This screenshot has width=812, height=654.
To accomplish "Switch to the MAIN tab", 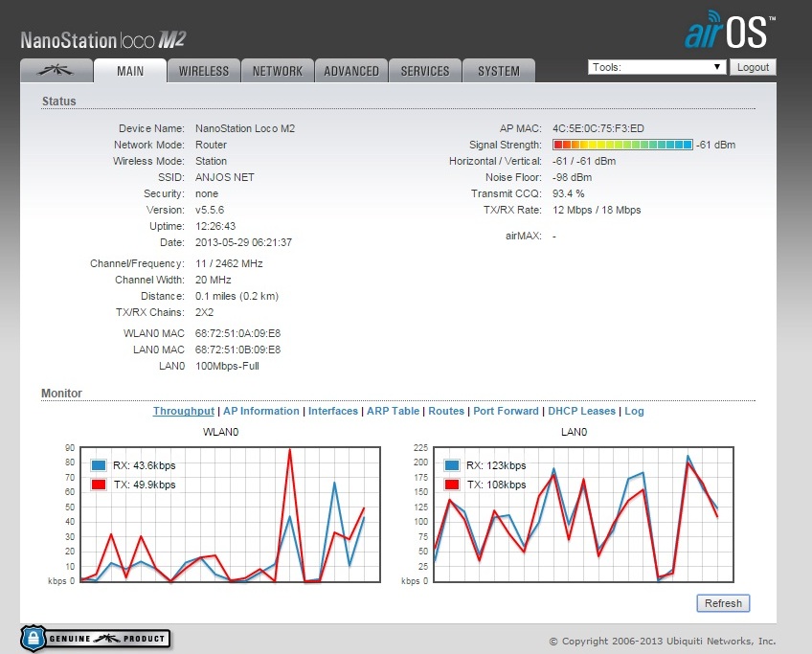I will (130, 71).
